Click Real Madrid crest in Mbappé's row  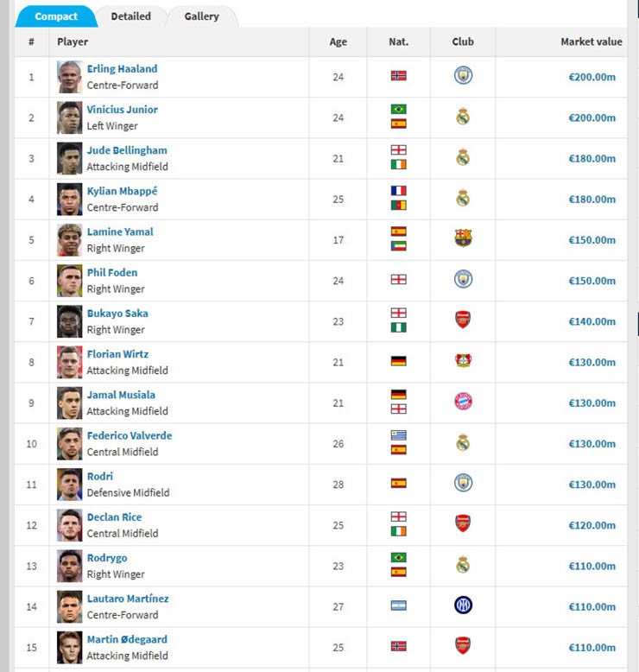tap(463, 199)
